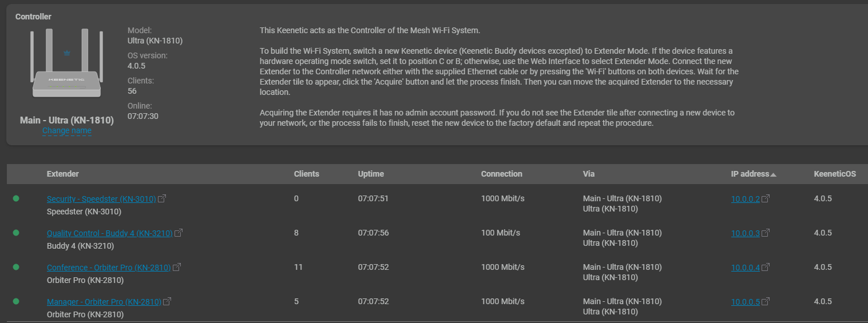Image resolution: width=868 pixels, height=323 pixels.
Task: Select uptime 07:07:56 of Quality Control extender
Action: 374,233
